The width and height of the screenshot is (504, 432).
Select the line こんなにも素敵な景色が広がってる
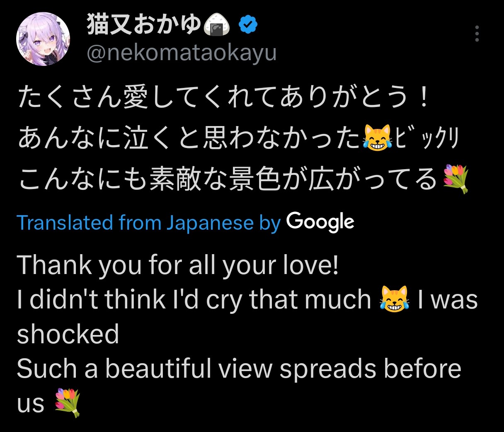[x=229, y=179]
